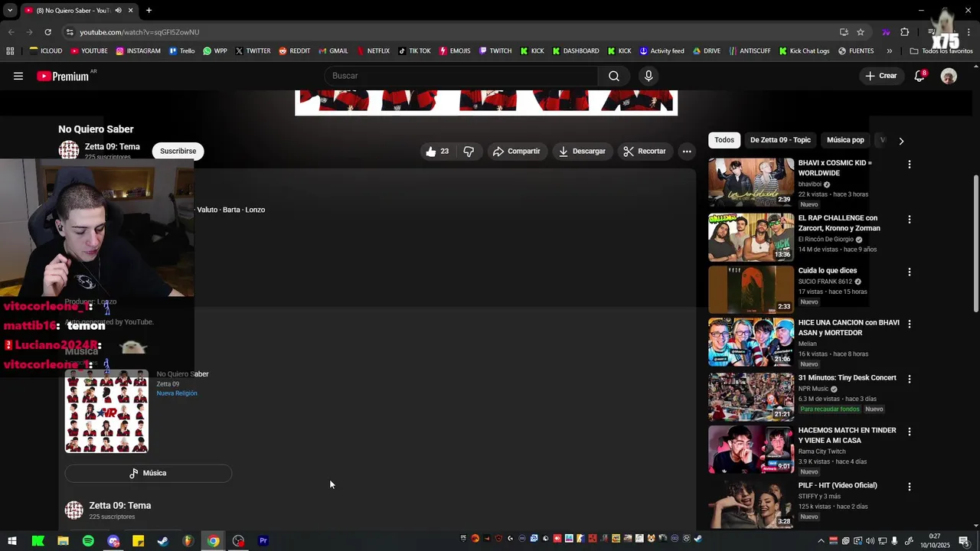The width and height of the screenshot is (980, 551).
Task: Open the Todos los favoritos folder
Action: pos(941,51)
